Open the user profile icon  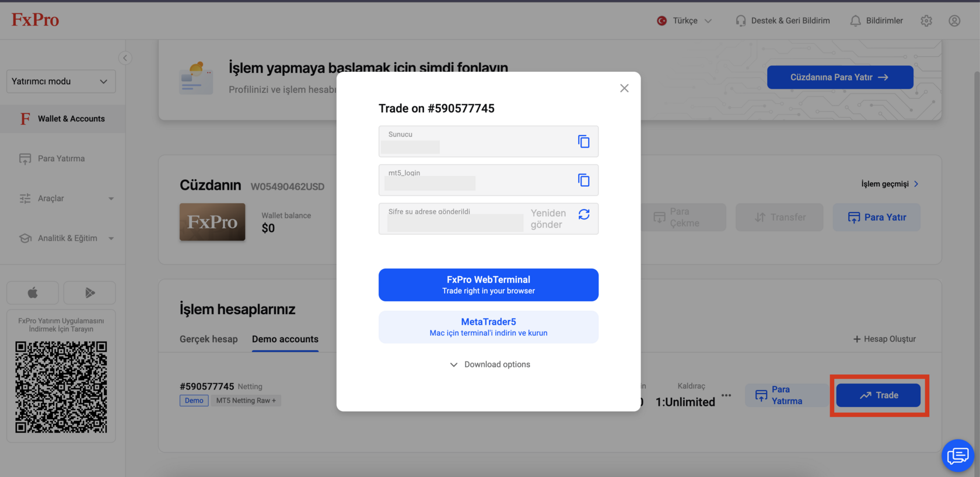click(x=954, y=20)
